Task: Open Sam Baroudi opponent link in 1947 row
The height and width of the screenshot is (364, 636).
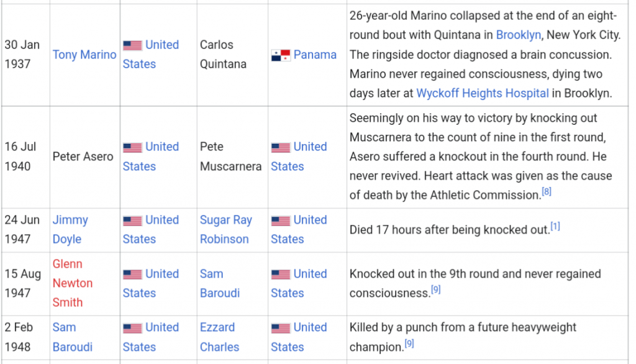Action: pos(220,283)
